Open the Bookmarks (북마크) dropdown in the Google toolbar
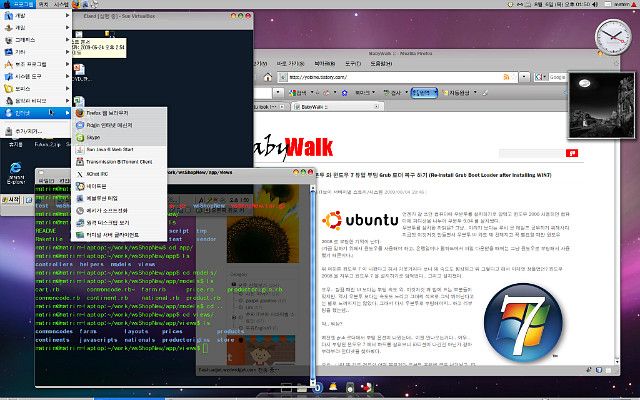This screenshot has height=400, width=640. click(x=364, y=93)
